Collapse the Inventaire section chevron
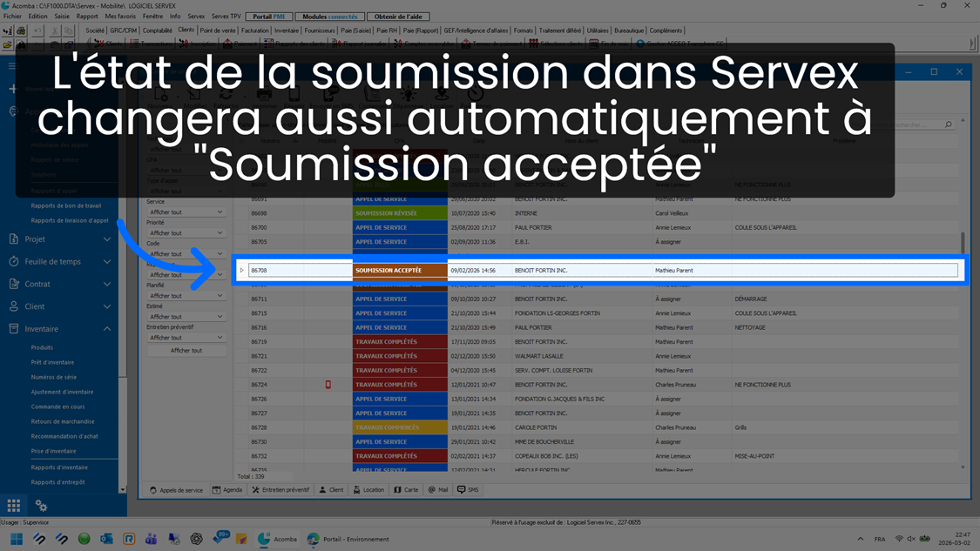 (x=107, y=329)
